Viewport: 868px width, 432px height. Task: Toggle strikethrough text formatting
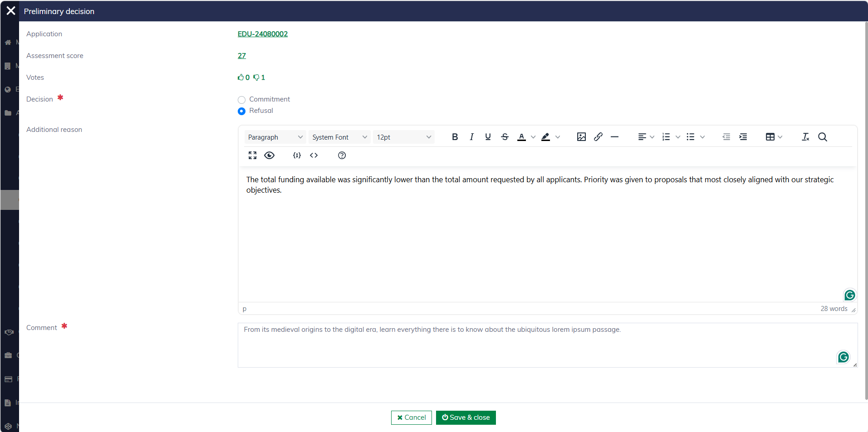point(505,137)
